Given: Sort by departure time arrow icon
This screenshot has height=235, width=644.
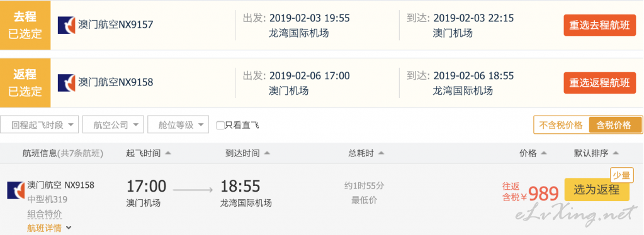Looking at the screenshot, I should 167,153.
